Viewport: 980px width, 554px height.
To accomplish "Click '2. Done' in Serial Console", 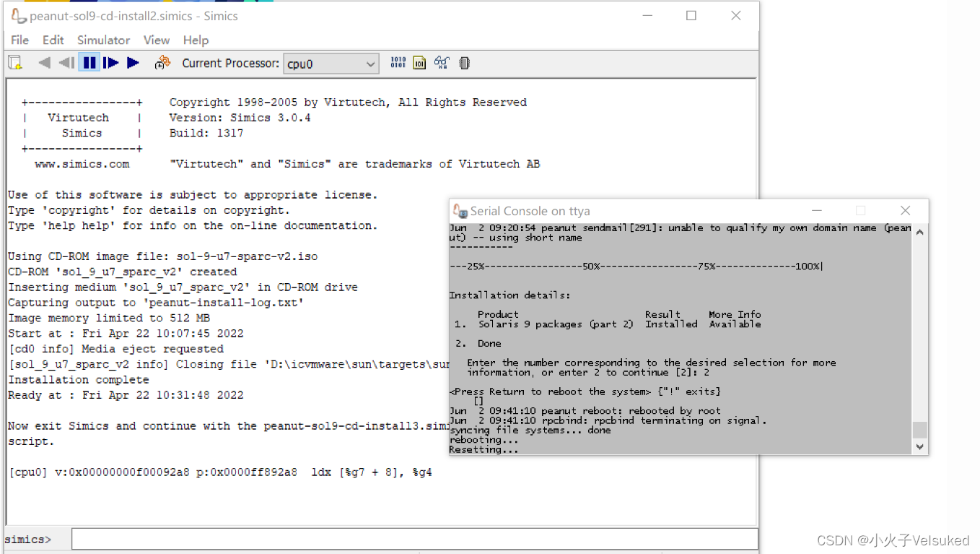I will pyautogui.click(x=478, y=344).
